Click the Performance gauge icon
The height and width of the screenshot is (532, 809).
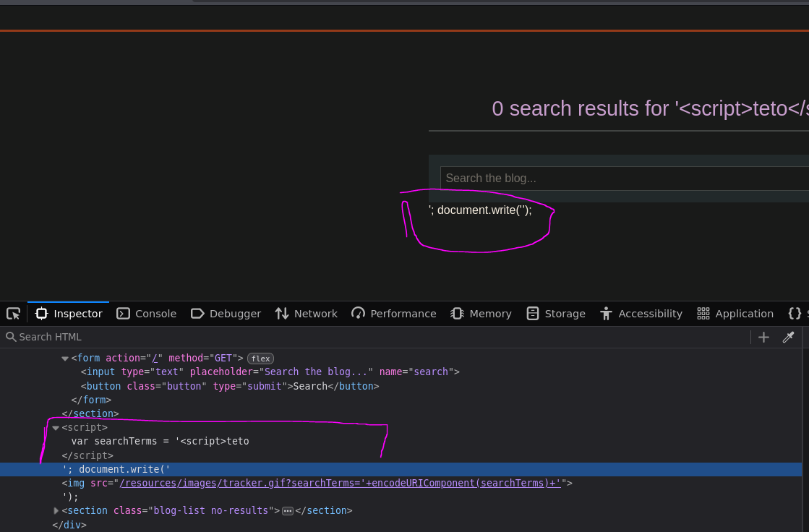(x=358, y=313)
